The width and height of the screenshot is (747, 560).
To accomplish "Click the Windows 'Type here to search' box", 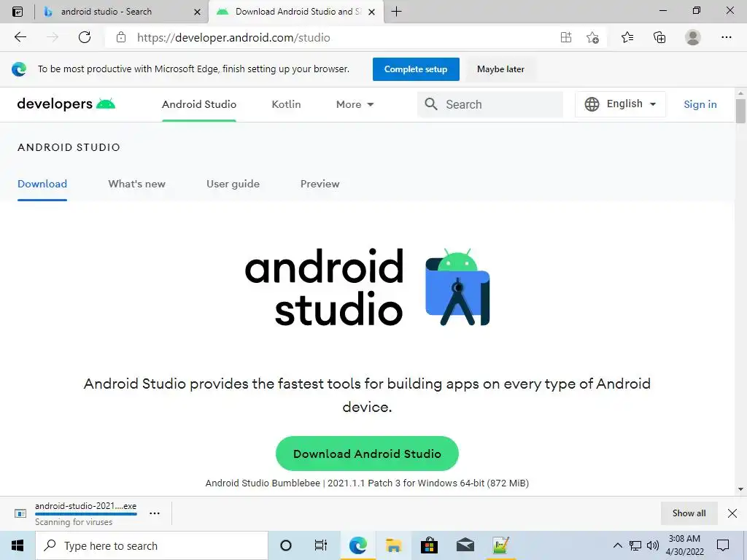I will pyautogui.click(x=152, y=545).
